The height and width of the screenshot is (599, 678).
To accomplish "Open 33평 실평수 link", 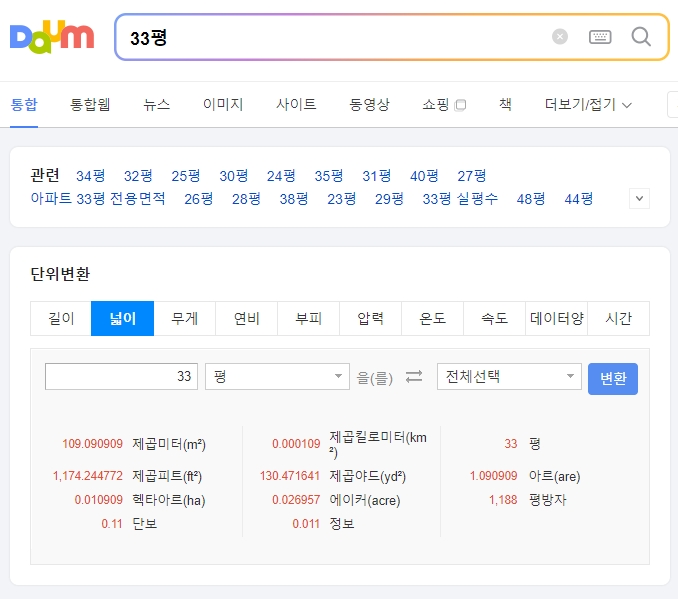I will (460, 199).
